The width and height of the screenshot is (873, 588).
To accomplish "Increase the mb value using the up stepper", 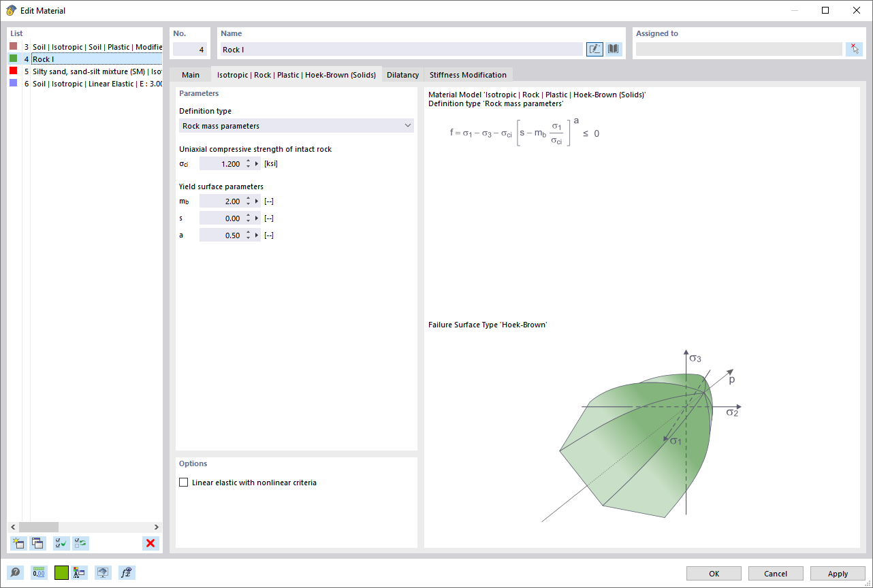I will [249, 197].
